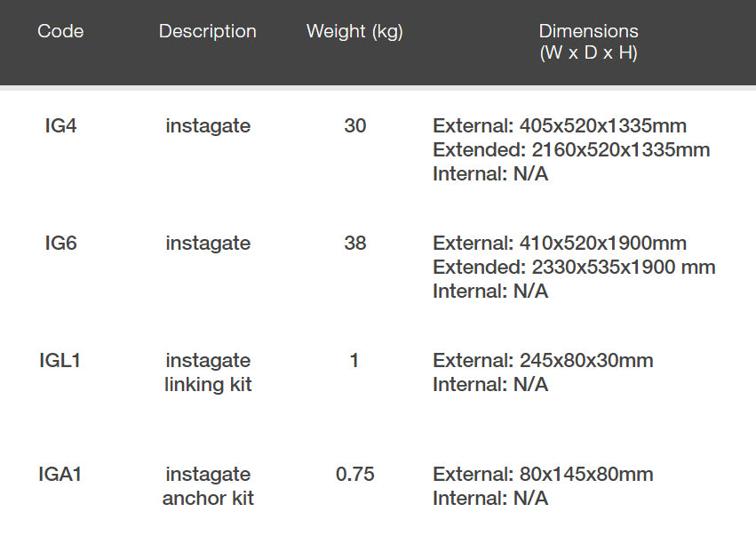Select the weight value 38
The image size is (756, 552).
point(354,244)
